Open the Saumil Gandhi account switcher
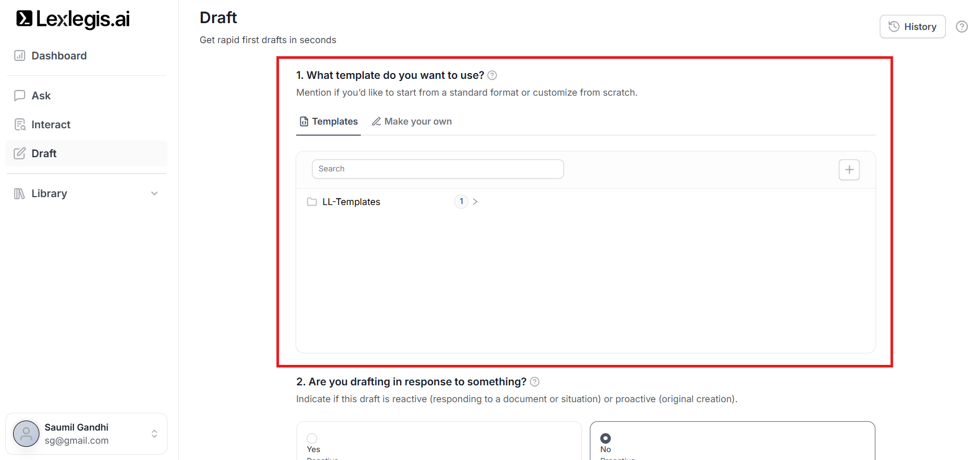Viewport: 980px width, 460px height. tap(154, 434)
